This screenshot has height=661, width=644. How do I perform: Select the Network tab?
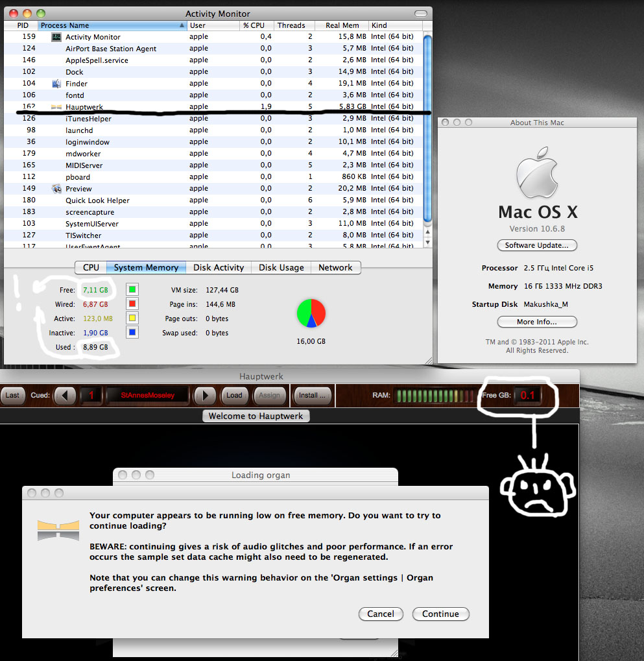[x=335, y=267]
